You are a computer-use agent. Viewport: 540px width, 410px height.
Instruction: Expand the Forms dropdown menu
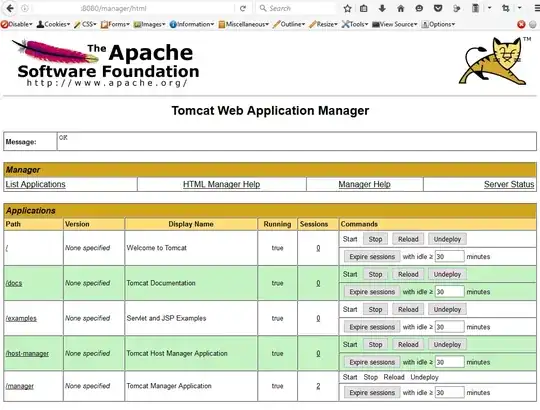115,24
